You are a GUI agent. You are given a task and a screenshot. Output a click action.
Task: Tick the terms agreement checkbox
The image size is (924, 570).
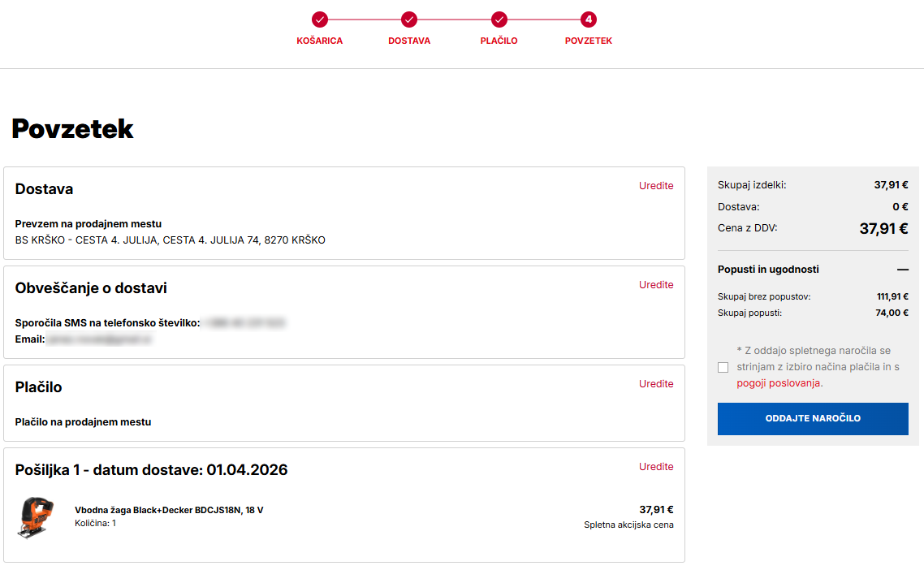coord(723,367)
